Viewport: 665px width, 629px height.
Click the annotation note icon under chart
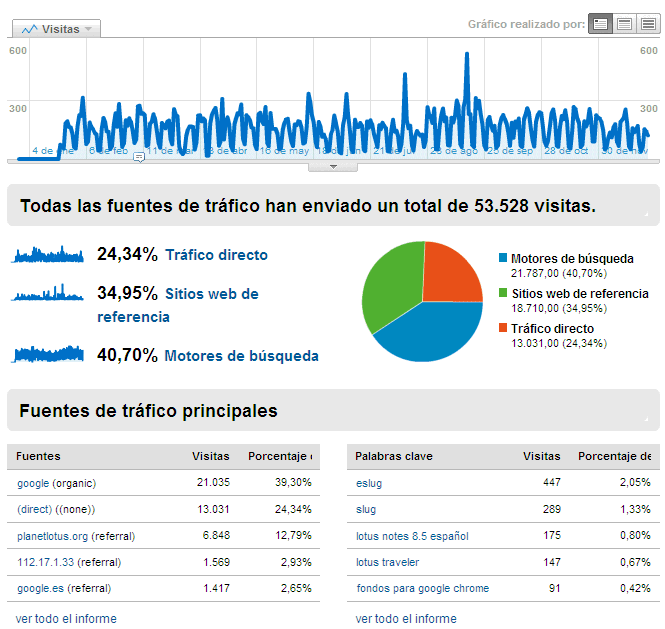139,157
